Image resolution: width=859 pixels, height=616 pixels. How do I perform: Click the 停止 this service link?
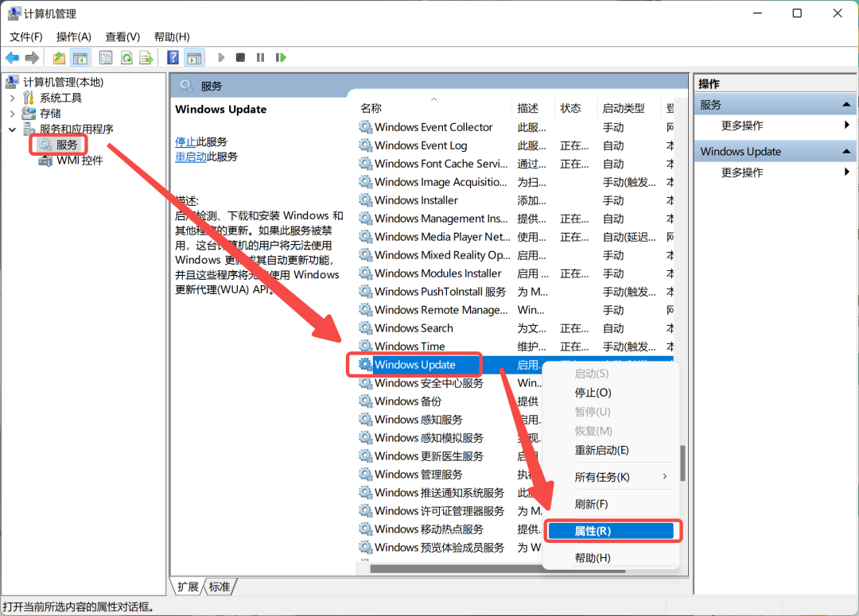coord(185,141)
